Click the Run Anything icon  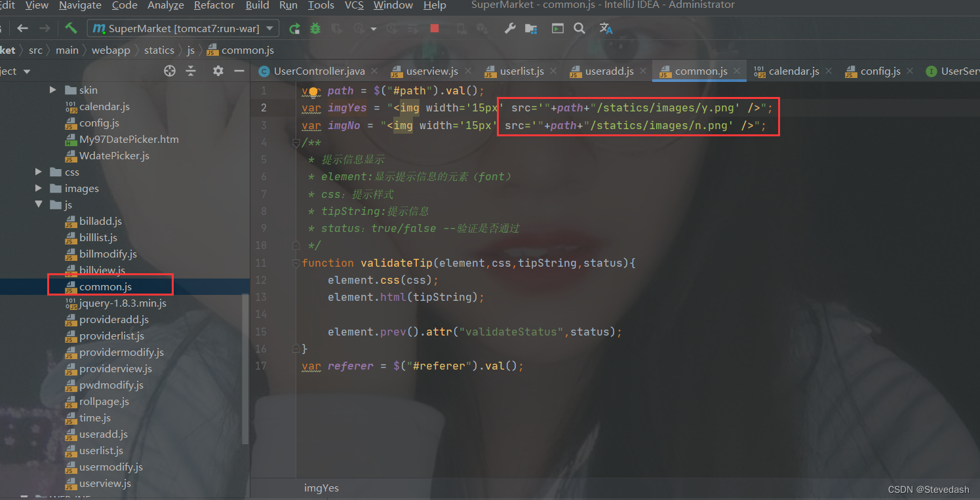pyautogui.click(x=557, y=28)
